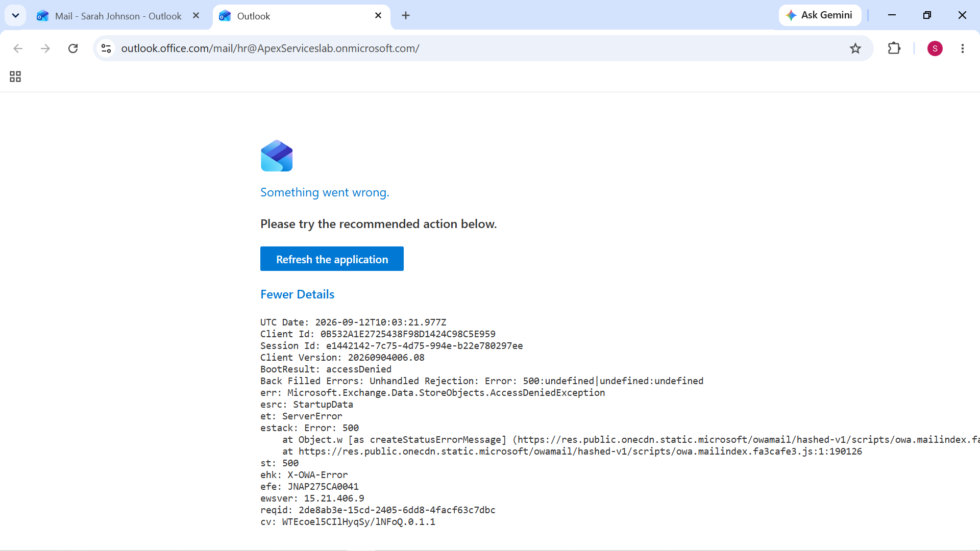Open a new browser tab
The image size is (980, 551).
406,16
